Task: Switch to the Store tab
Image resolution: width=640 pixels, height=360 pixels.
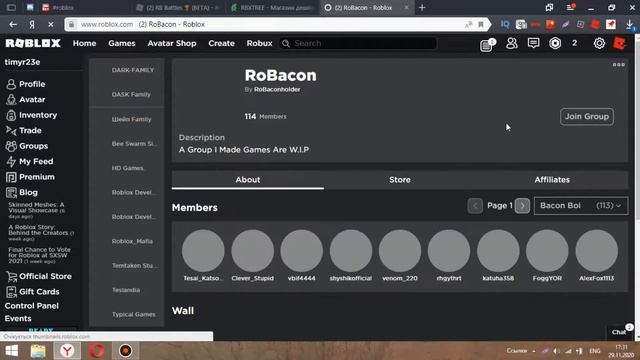Action: click(x=400, y=180)
